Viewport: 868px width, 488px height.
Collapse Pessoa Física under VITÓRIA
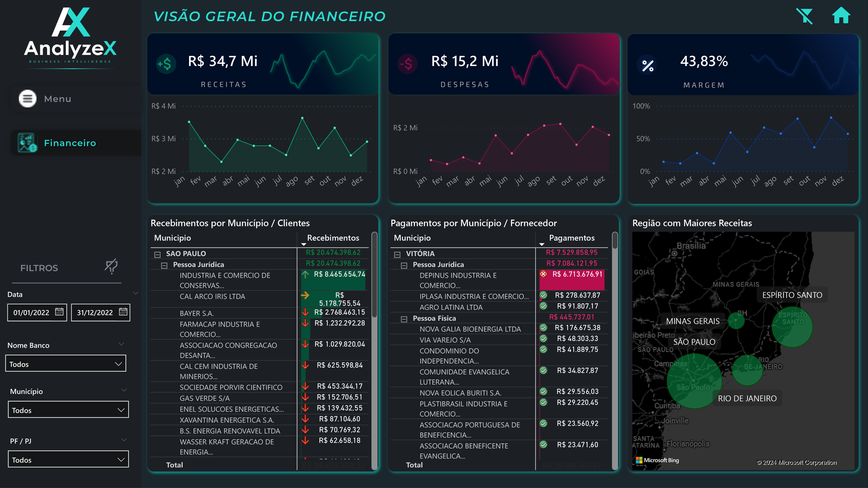404,319
